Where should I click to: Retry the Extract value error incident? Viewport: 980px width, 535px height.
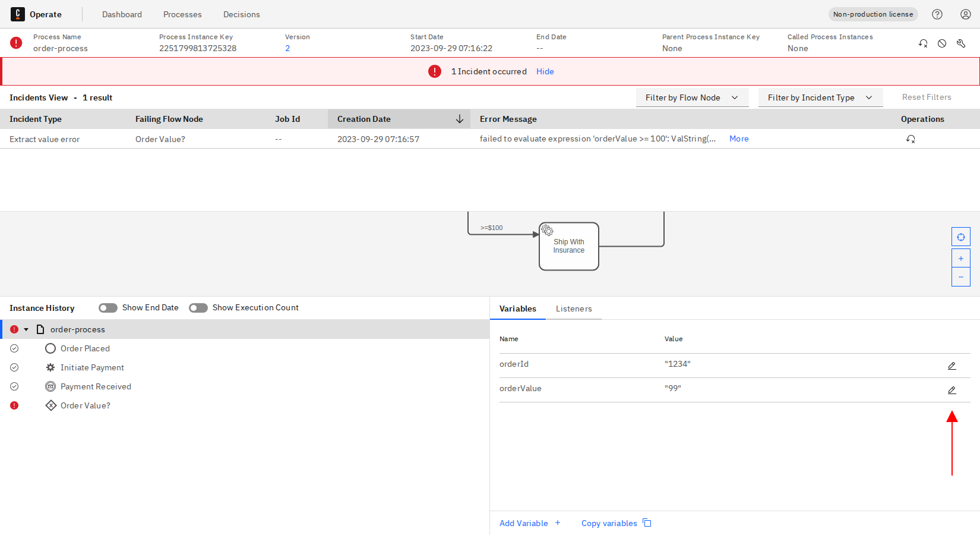911,139
